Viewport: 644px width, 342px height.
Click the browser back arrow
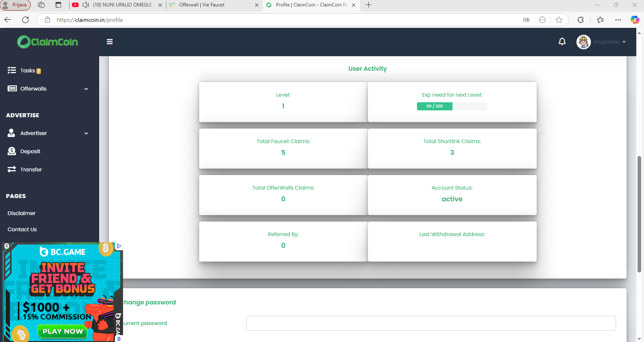[8, 20]
